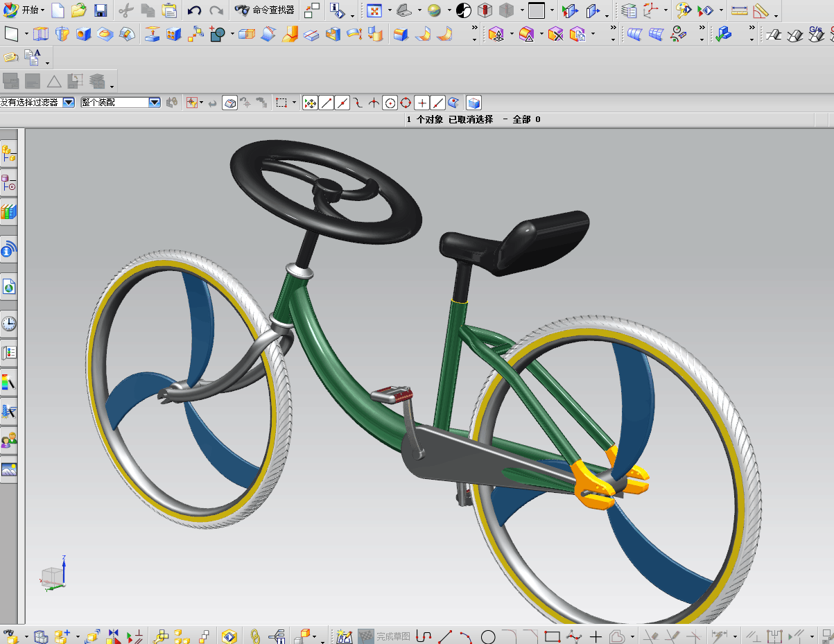Save the part with the floppy disk icon

click(101, 10)
